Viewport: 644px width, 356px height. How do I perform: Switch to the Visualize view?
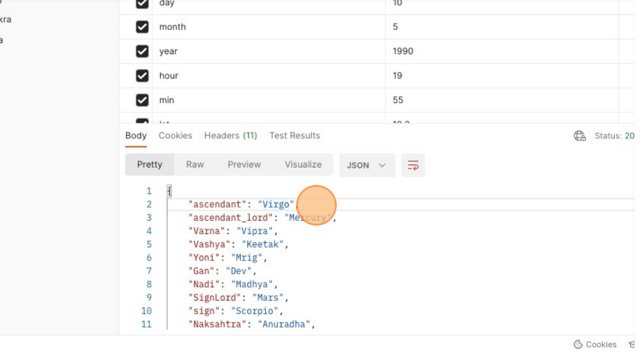303,165
